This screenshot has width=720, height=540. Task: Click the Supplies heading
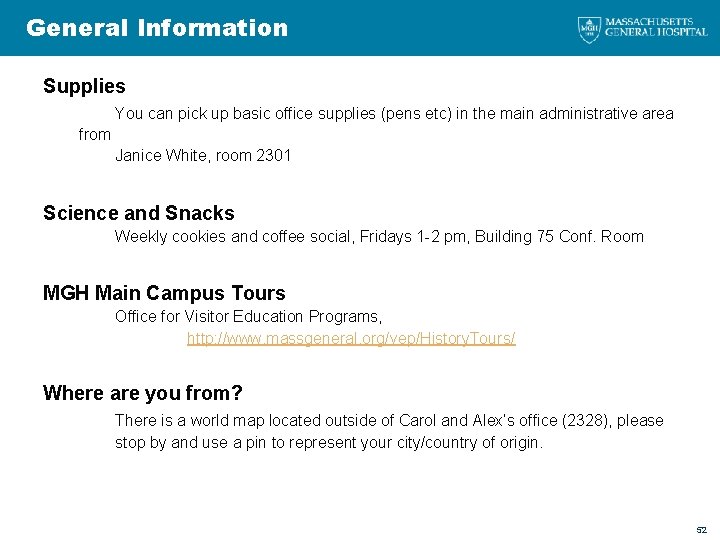[x=84, y=86]
